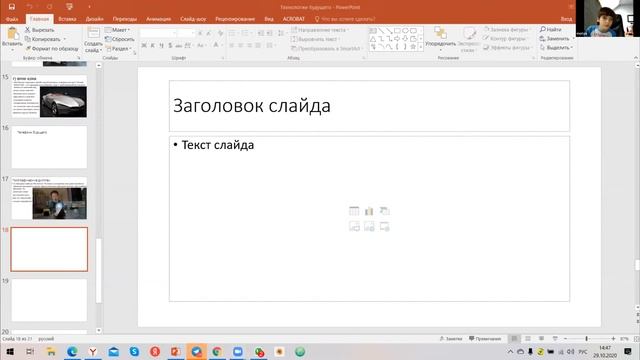The image size is (640, 360).
Task: Click the zoom out minus button
Action: [565, 339]
